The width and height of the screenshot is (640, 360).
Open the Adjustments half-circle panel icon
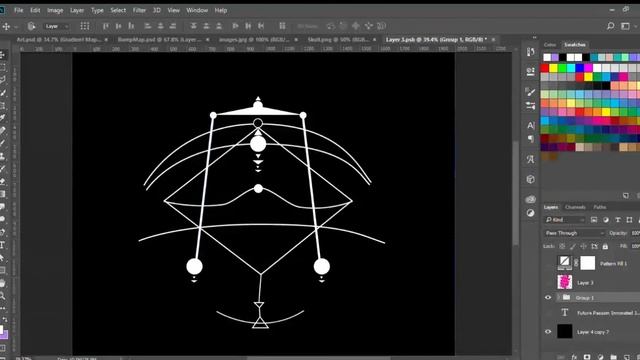pyautogui.click(x=530, y=213)
